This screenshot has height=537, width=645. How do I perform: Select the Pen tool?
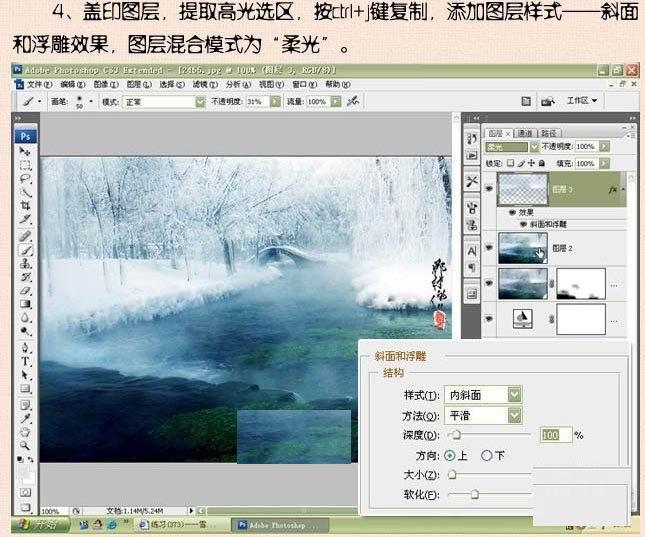(x=25, y=348)
